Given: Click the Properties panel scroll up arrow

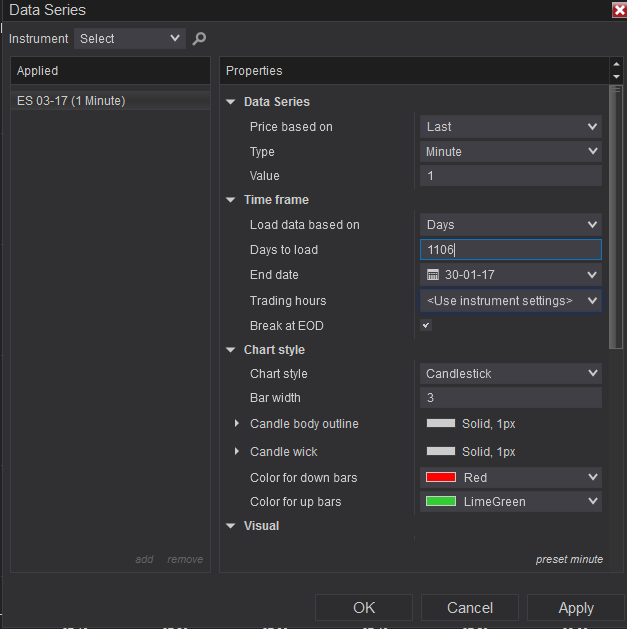Looking at the screenshot, I should click(616, 65).
